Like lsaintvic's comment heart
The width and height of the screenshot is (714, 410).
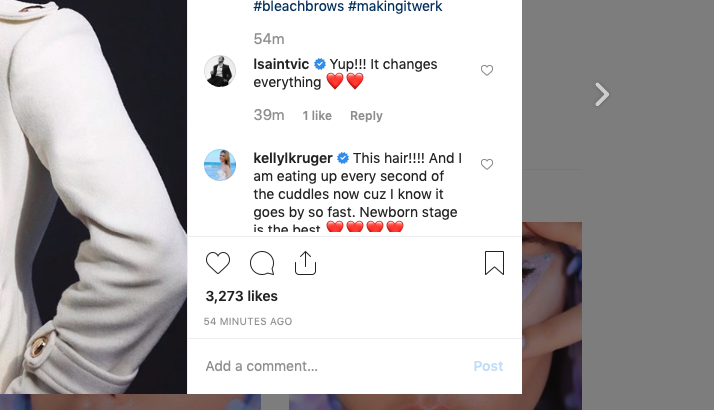[x=487, y=71]
